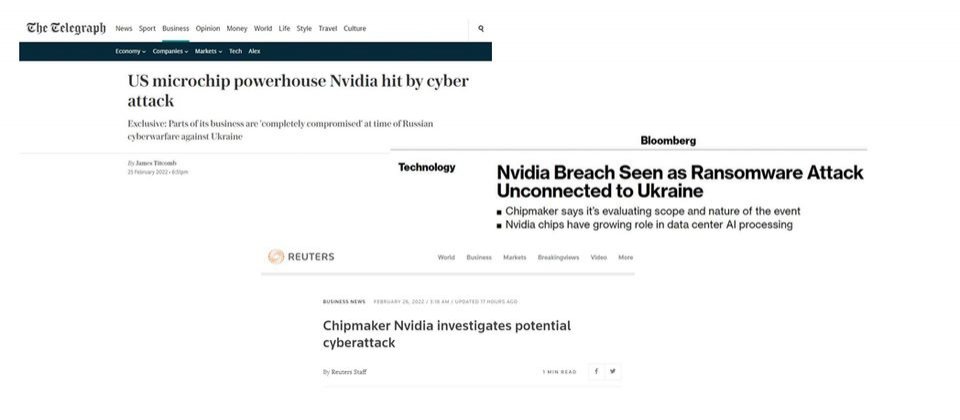Select Reuters World navigation link
Image resolution: width=960 pixels, height=420 pixels.
tap(446, 257)
